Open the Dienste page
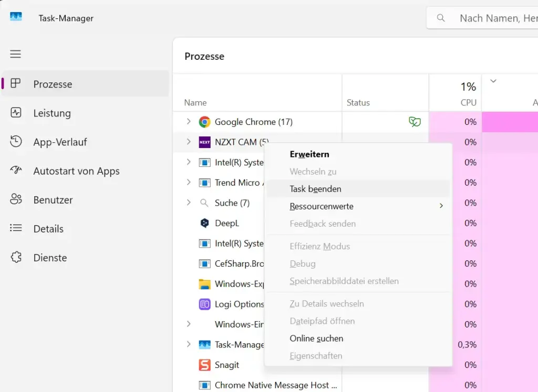 tap(85, 258)
